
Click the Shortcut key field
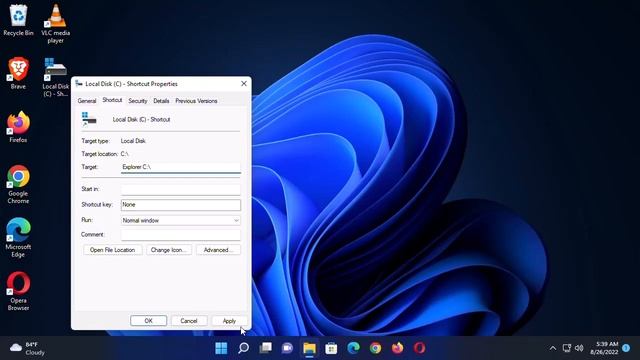pyautogui.click(x=181, y=205)
